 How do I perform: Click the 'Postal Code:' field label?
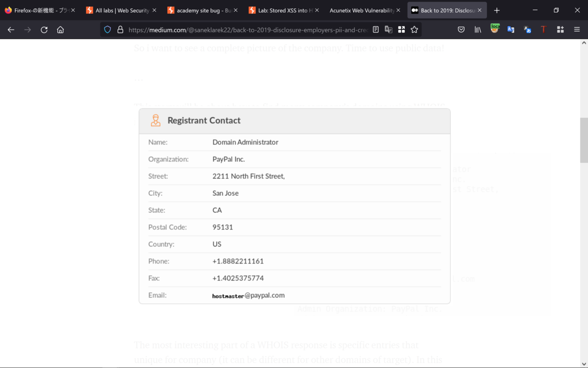168,227
